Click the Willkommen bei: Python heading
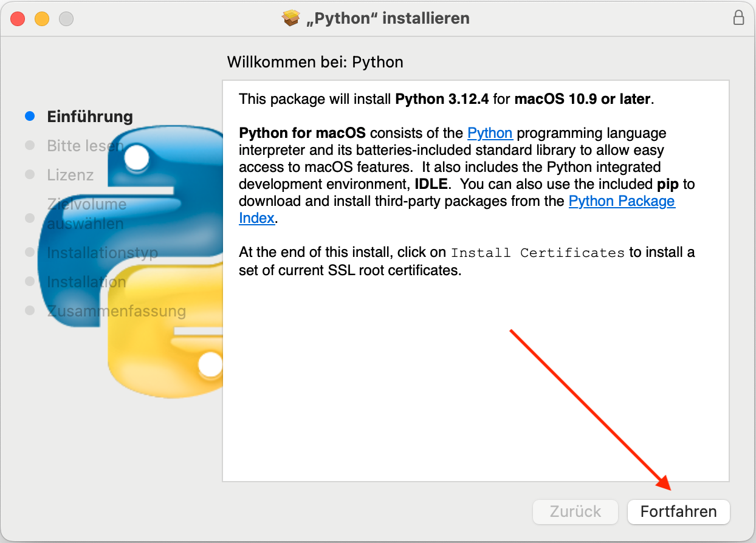This screenshot has width=756, height=543. click(x=315, y=62)
